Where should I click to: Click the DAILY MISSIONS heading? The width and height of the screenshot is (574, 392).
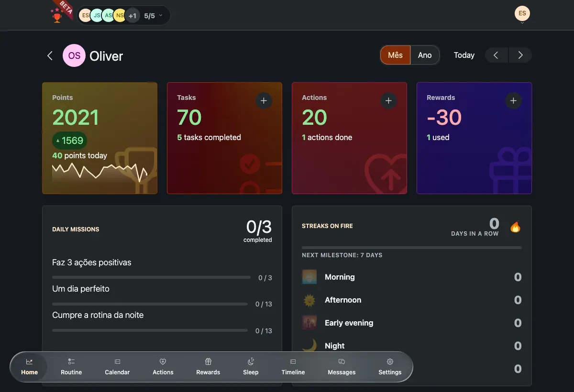(76, 229)
